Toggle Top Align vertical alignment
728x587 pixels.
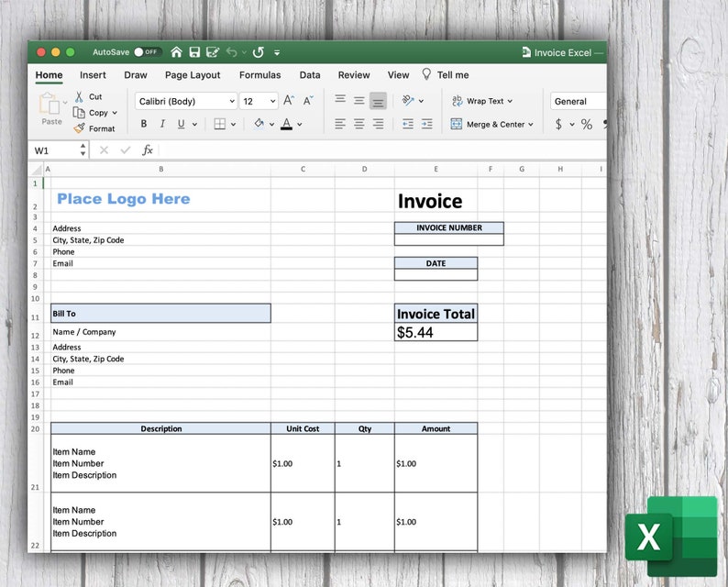pos(340,99)
